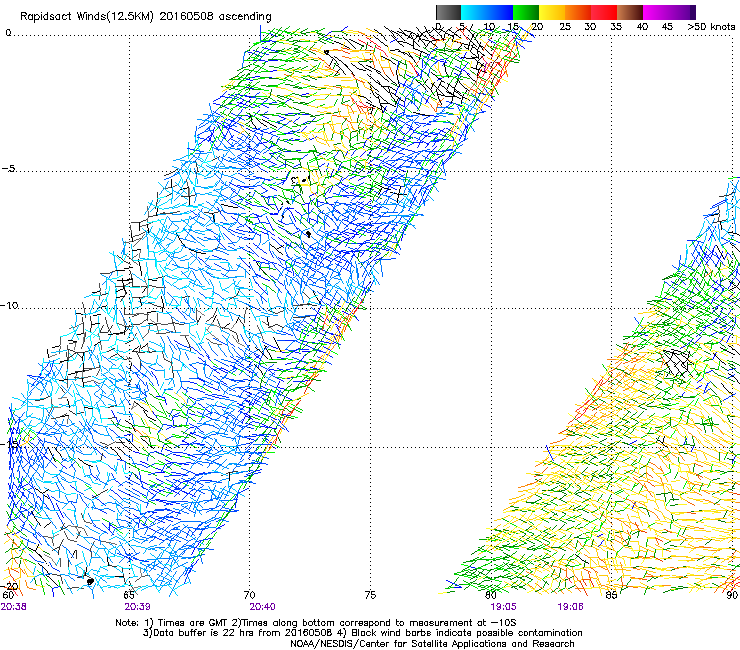Click the 'Rapidscat Winds(12.5KM) 20160508 ascending' title
Viewport: 740px width, 650px height.
(x=146, y=17)
